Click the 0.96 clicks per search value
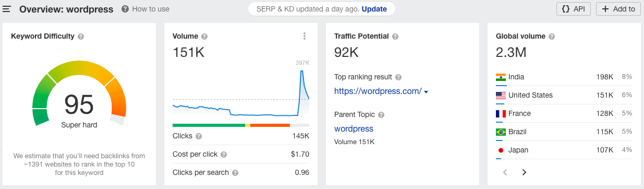Viewport: 644px width, 189px height. (302, 173)
